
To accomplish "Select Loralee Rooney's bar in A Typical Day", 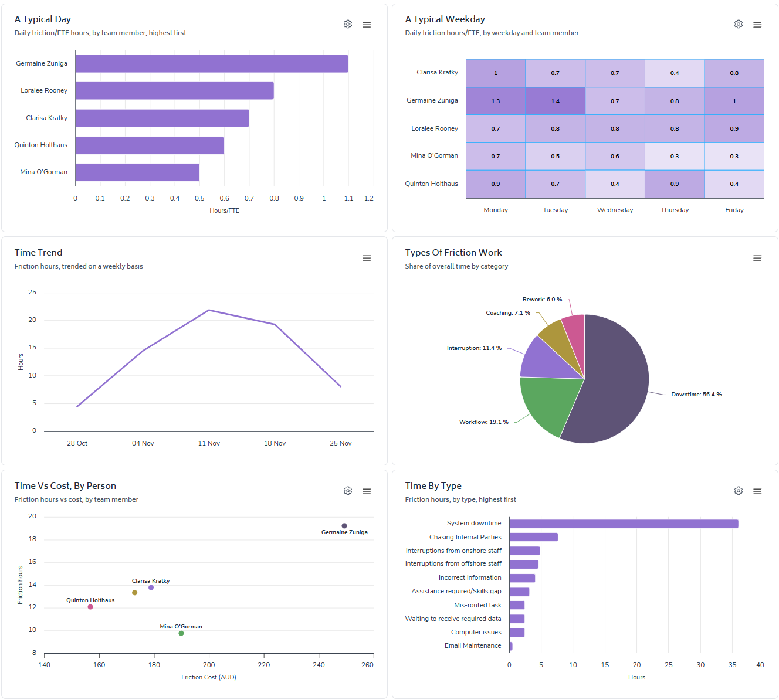I will pos(175,91).
